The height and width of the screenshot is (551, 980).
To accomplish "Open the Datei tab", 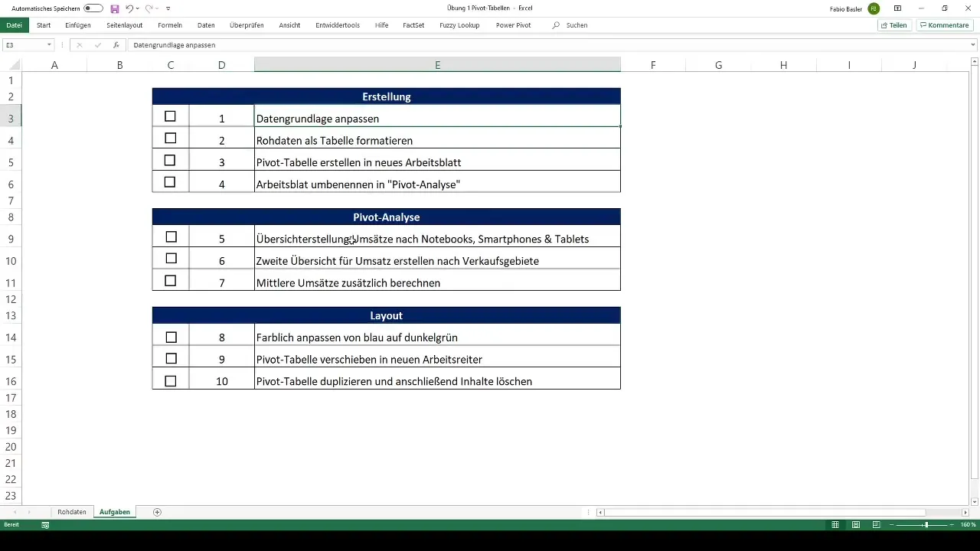I will (x=14, y=25).
